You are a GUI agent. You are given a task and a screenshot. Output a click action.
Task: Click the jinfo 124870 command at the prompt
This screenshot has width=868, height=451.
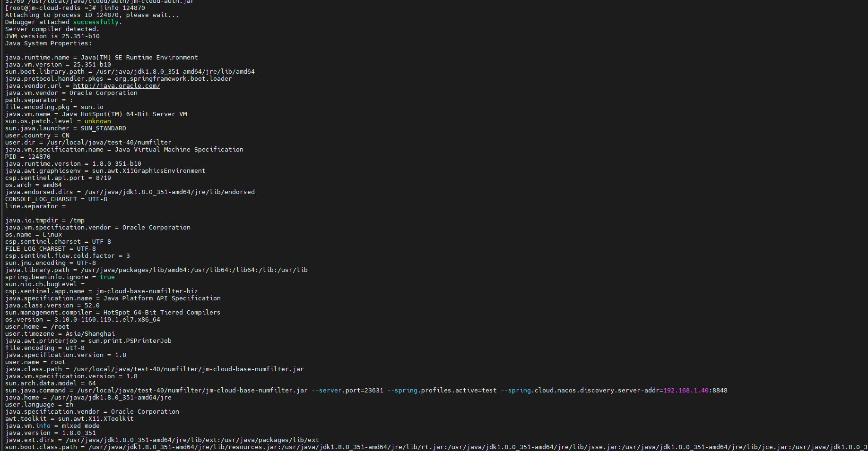(122, 8)
